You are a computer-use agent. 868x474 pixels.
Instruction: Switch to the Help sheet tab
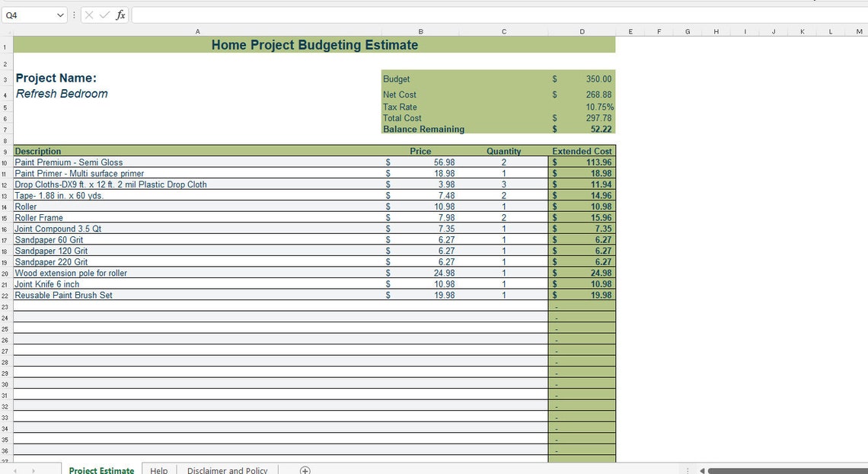click(159, 469)
